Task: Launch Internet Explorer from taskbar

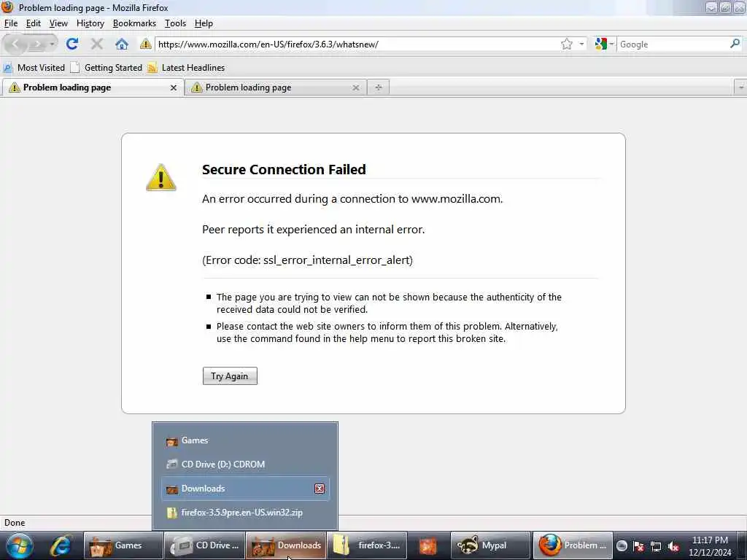Action: pyautogui.click(x=61, y=545)
